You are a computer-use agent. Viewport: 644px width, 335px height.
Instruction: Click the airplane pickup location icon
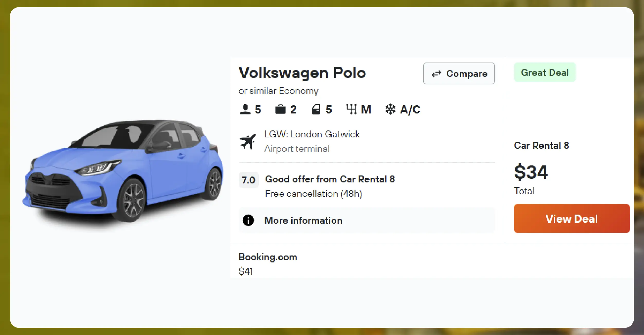tap(248, 141)
